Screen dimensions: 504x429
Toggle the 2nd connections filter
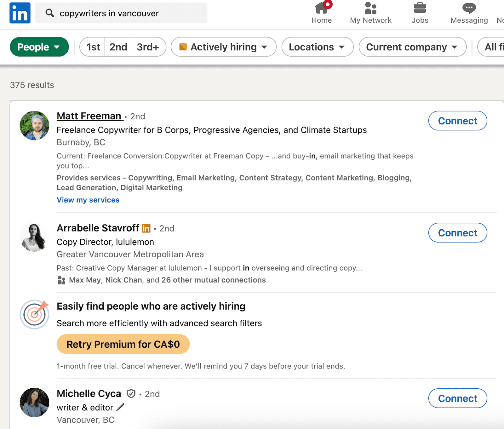pos(118,47)
